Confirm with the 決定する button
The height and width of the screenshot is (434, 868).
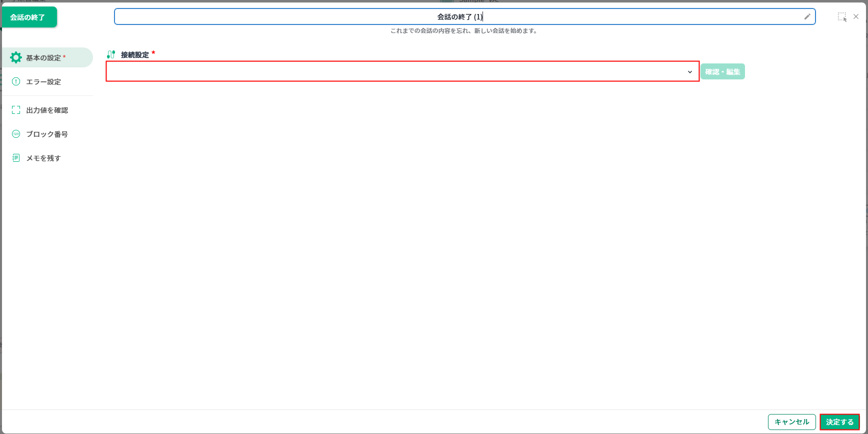pos(840,422)
